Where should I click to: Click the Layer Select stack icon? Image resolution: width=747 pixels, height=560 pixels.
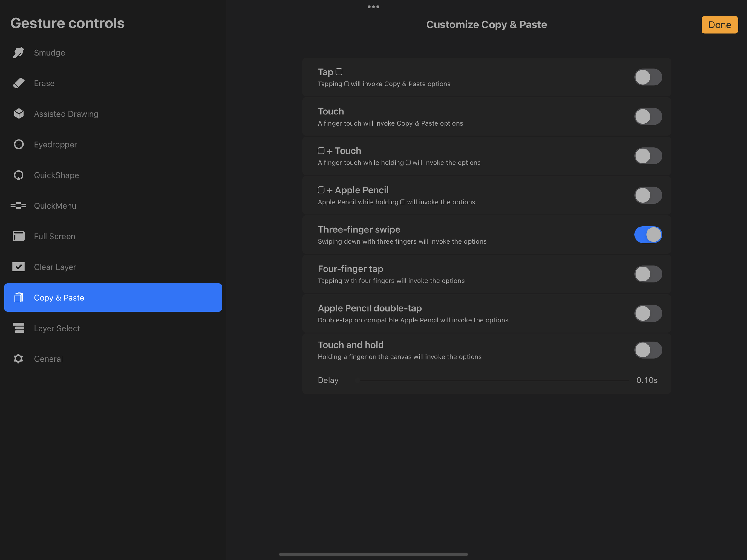click(x=19, y=328)
